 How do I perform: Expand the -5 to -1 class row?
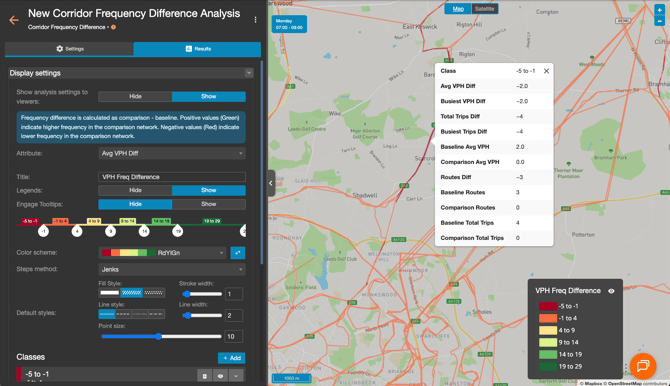236,376
